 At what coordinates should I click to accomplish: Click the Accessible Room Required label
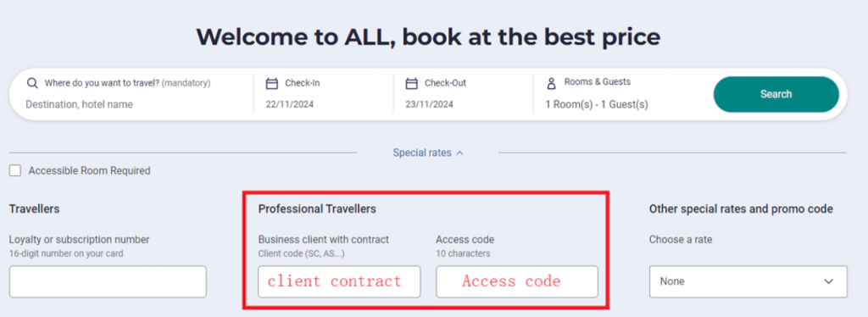89,170
